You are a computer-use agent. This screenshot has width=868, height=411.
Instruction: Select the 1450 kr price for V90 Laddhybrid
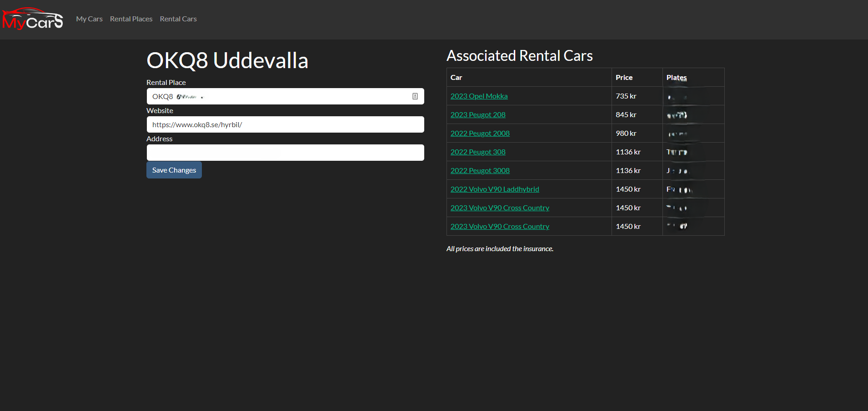pyautogui.click(x=637, y=189)
